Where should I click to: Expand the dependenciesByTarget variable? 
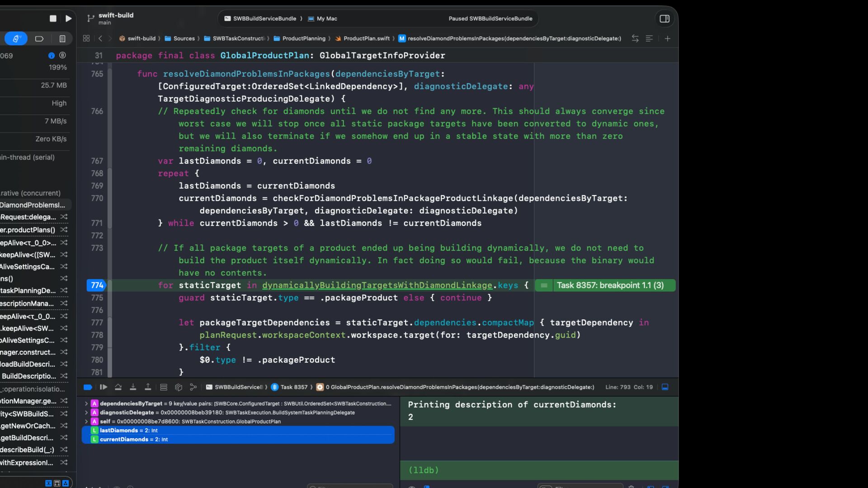point(86,404)
